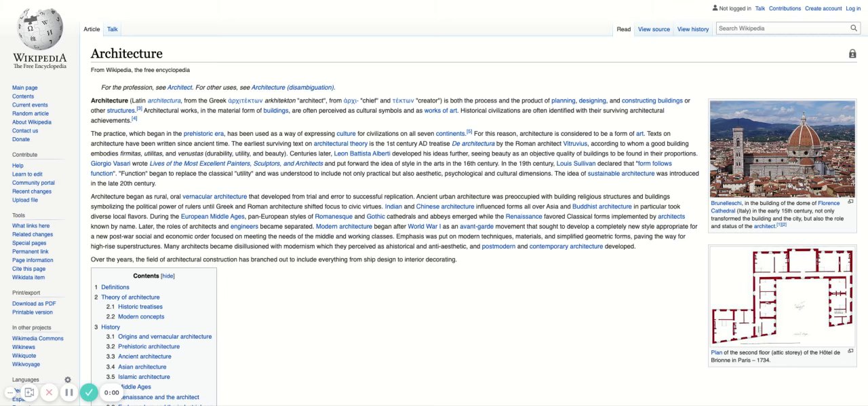This screenshot has height=406, width=868.
Task: Jump to Islamic architecture in Contents
Action: tap(144, 377)
